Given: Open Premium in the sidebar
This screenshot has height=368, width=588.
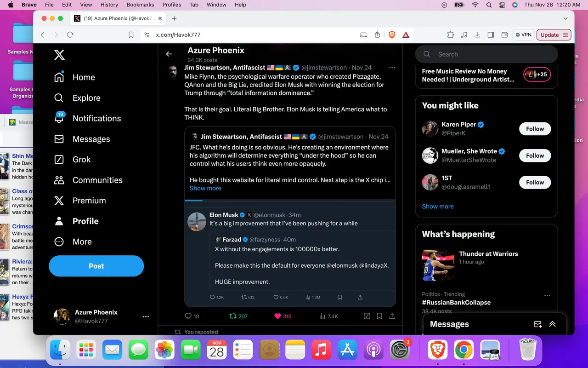Looking at the screenshot, I should pos(80,201).
